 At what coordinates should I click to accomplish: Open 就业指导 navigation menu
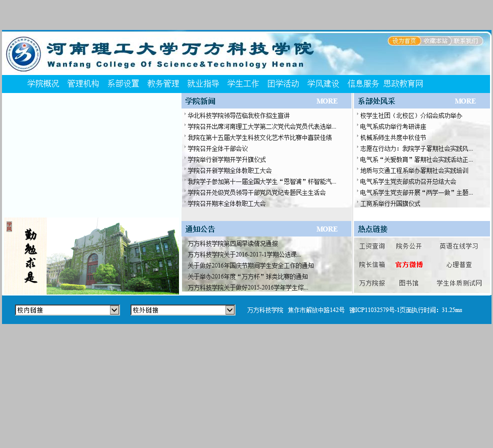tap(203, 83)
